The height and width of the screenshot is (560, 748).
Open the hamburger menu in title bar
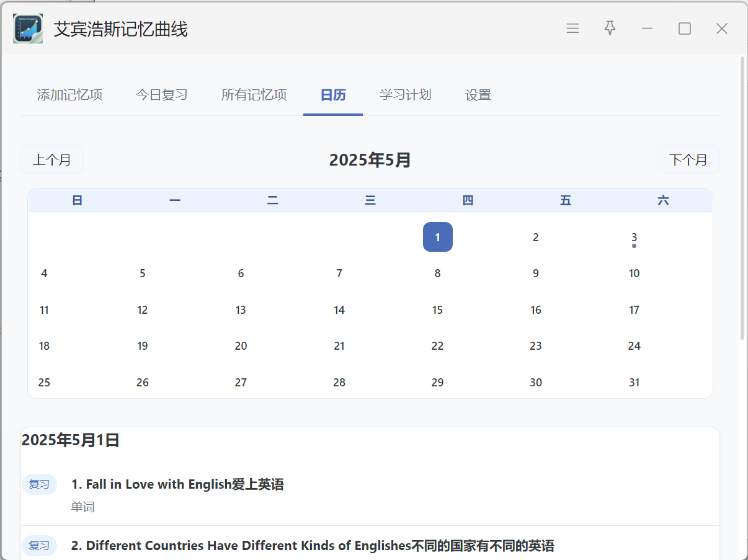572,29
